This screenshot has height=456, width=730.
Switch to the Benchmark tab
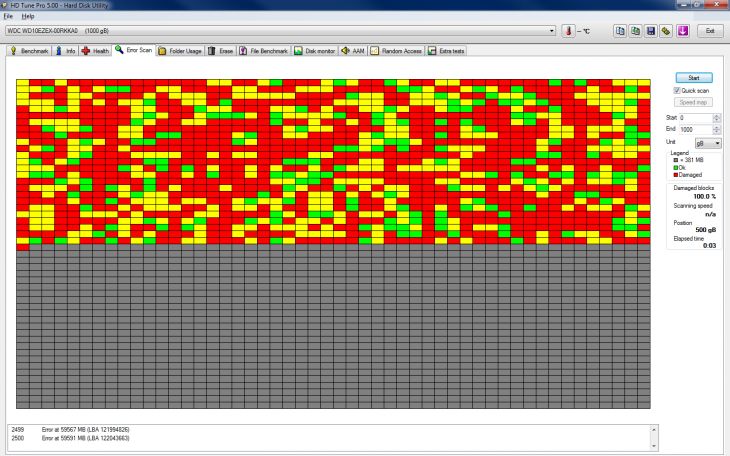point(29,51)
